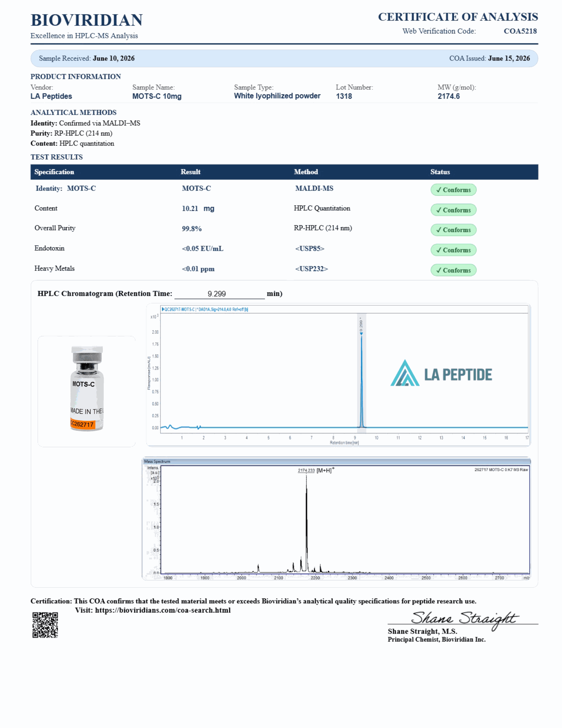Click the Shane Straight signature
The width and height of the screenshot is (562, 728).
465,619
